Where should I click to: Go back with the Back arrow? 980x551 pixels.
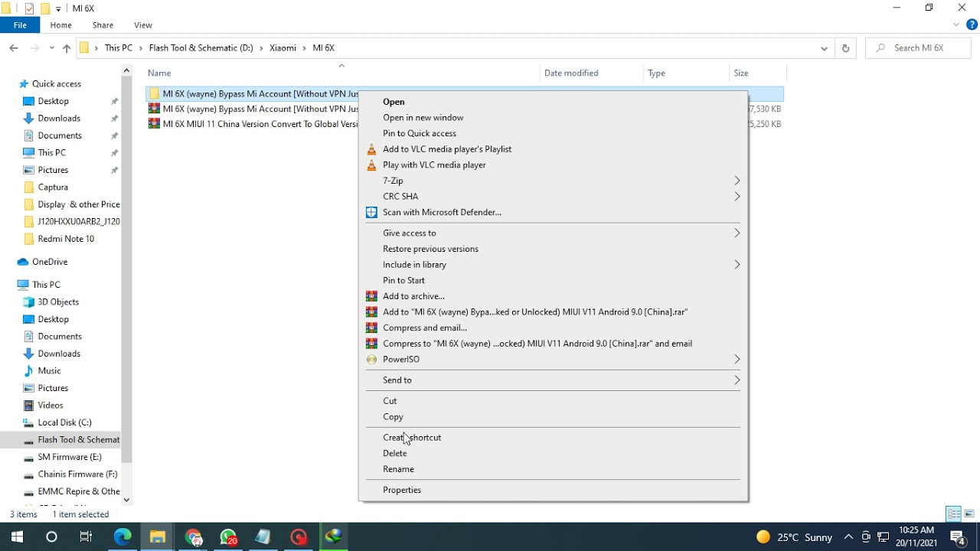pyautogui.click(x=14, y=47)
